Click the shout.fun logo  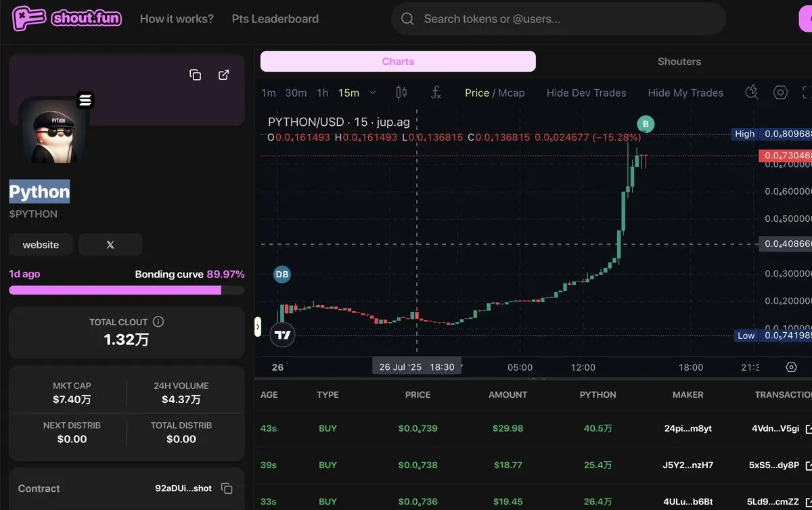coord(66,18)
